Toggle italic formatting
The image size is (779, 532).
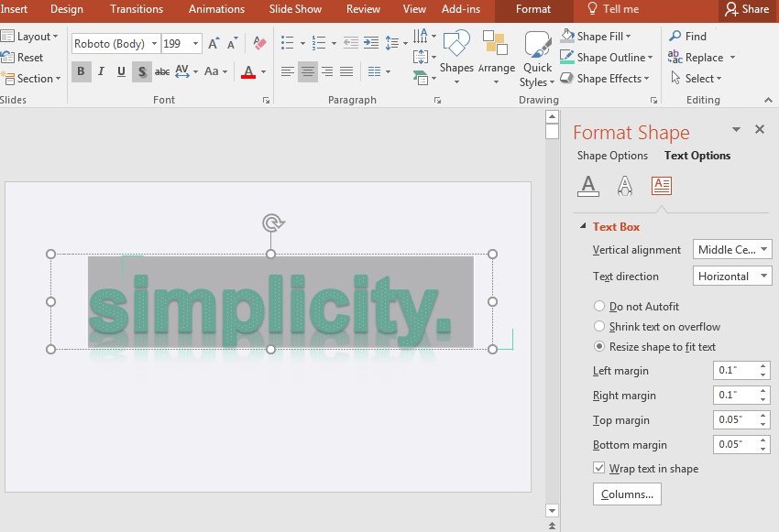[101, 71]
